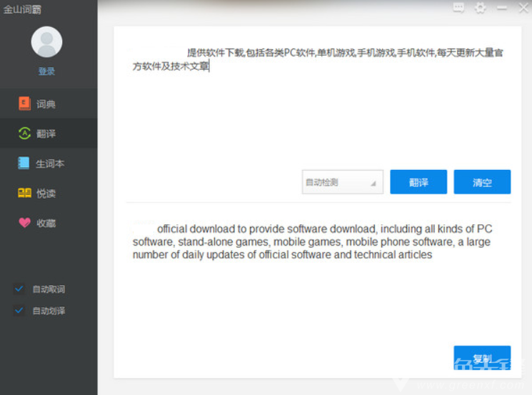This screenshot has height=395, width=532.
Task: Click the green translate circle icon
Action: 24,134
